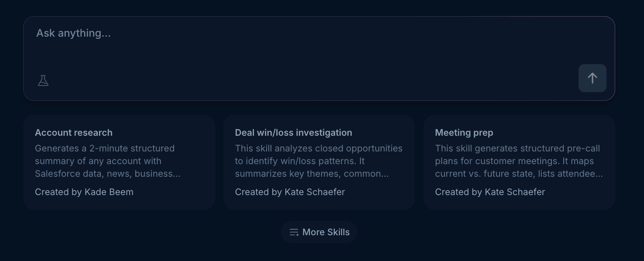Click Created by Kate Schaefer on Meeting prep
The height and width of the screenshot is (261, 644).
tap(490, 192)
